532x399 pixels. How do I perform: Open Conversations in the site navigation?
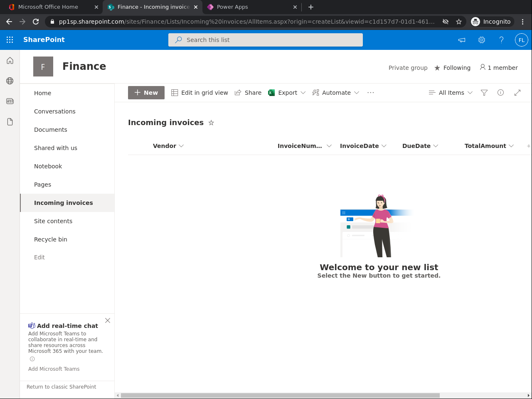pyautogui.click(x=55, y=111)
